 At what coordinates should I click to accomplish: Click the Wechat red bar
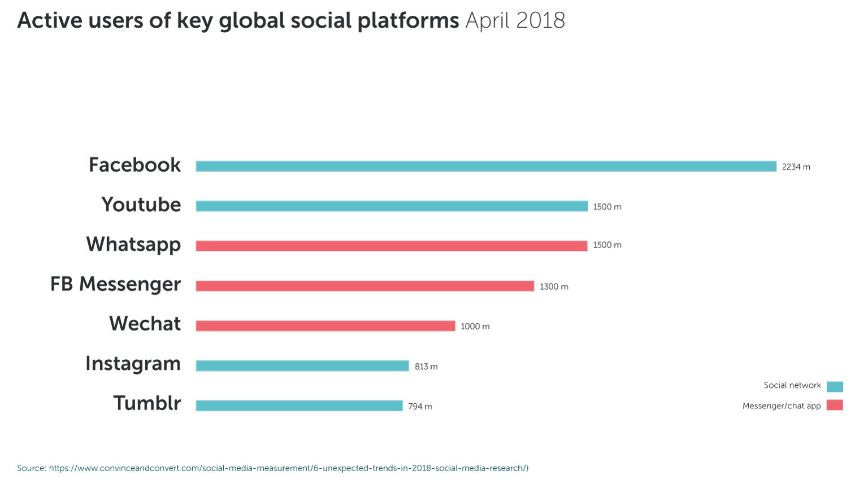pyautogui.click(x=325, y=326)
